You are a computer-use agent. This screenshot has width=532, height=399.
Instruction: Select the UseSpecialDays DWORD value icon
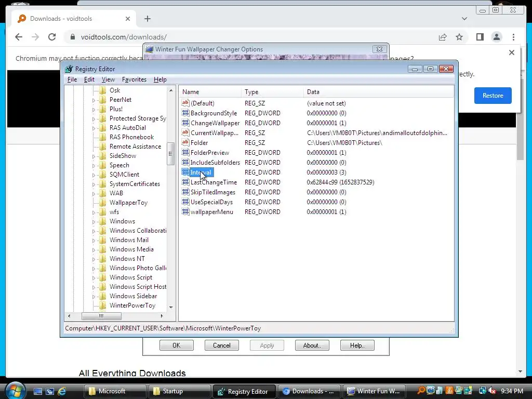point(185,202)
